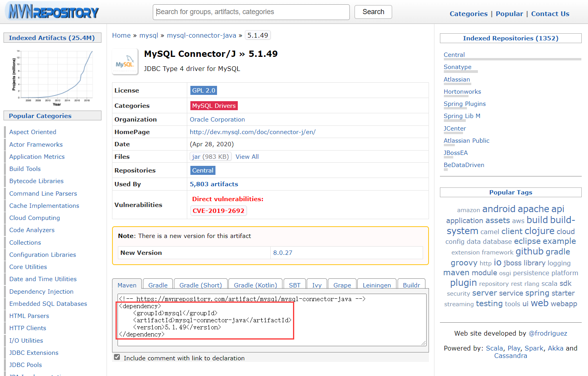Image resolution: width=588 pixels, height=376 pixels.
Task: Focus the artifact search field
Action: 251,12
